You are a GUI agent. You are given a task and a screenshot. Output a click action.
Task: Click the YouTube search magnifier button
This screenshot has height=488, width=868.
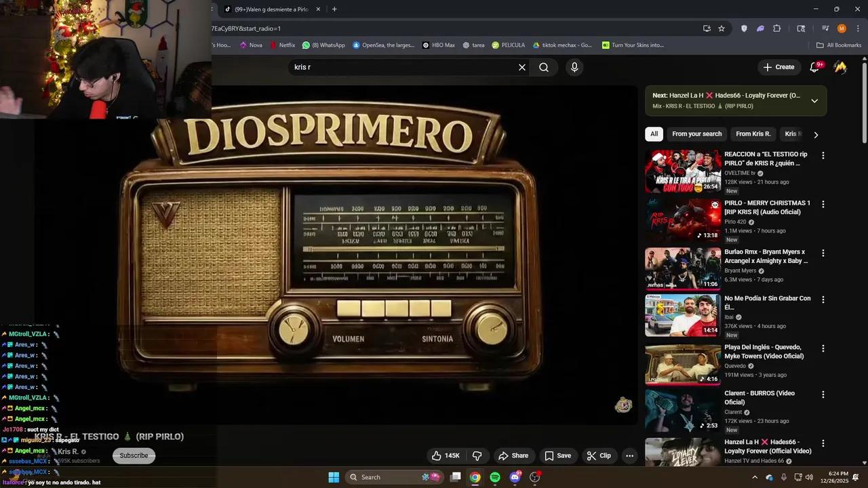click(x=544, y=67)
